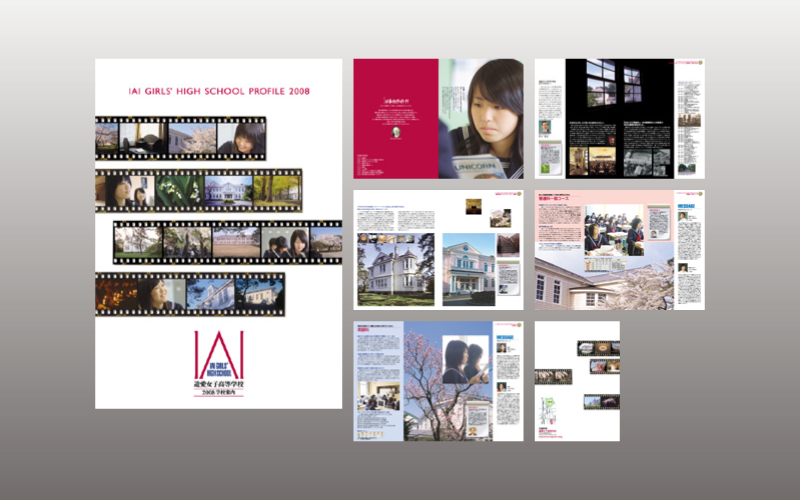Screen dimensions: 800x500
Task: Click the girl reading the UNICORN book
Action: tap(488, 118)
